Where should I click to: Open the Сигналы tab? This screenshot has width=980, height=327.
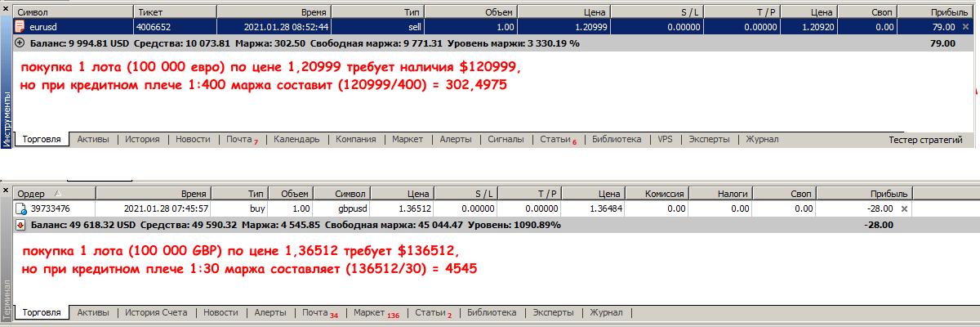(x=506, y=140)
